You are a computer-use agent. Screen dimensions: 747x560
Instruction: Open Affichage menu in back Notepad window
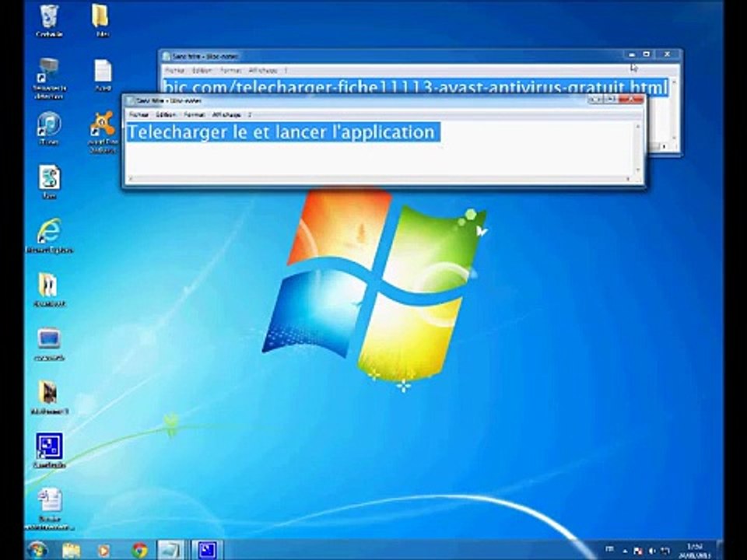pyautogui.click(x=263, y=71)
